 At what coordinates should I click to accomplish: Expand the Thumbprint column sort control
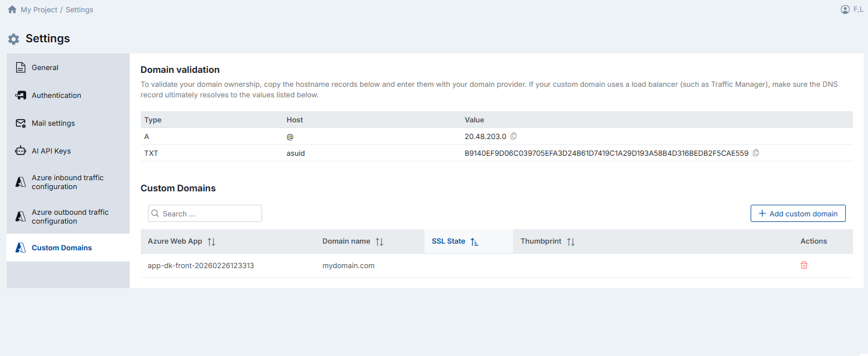point(571,241)
